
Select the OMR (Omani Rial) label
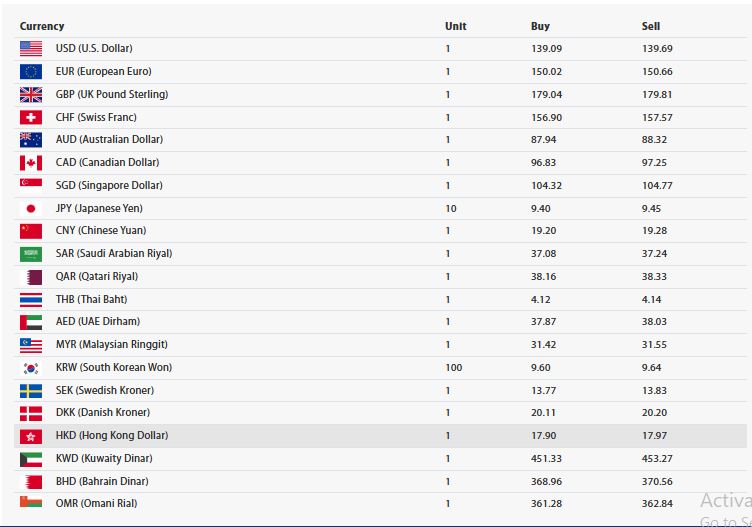(x=96, y=504)
